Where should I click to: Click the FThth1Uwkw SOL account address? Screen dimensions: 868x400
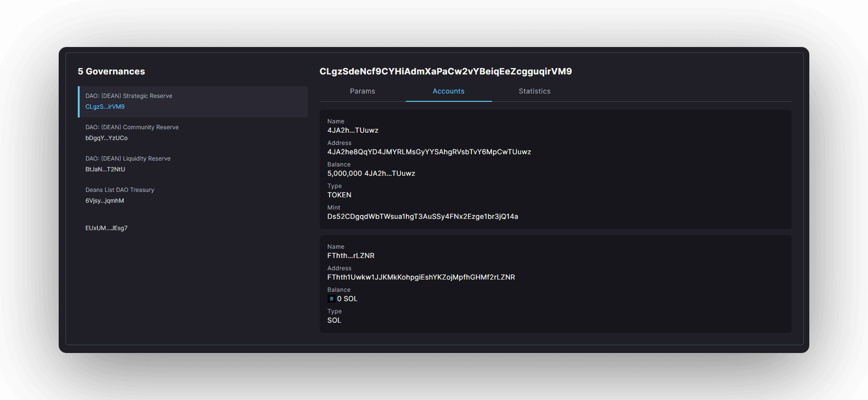click(x=421, y=277)
